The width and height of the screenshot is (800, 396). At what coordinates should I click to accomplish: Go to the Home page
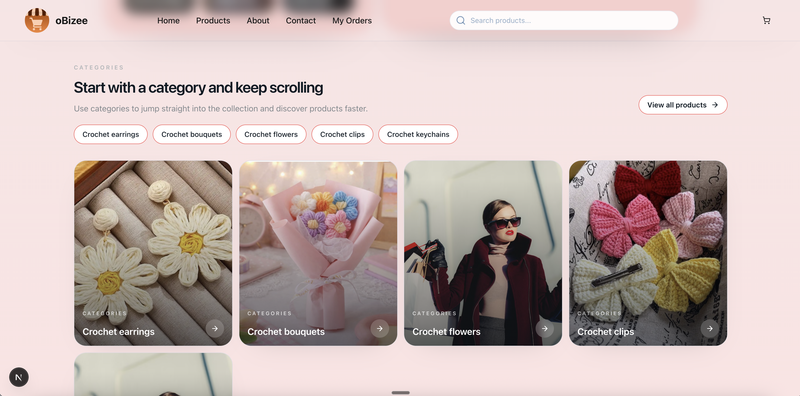click(x=168, y=20)
